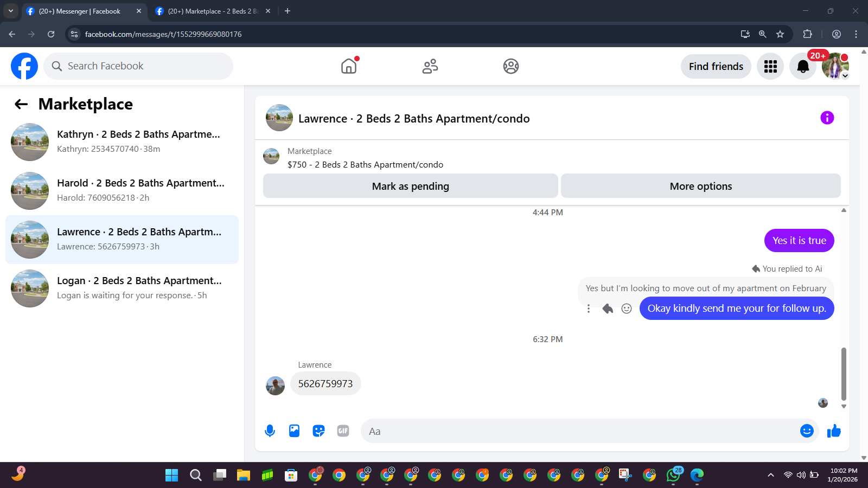Send a voice clip with microphone icon
The height and width of the screenshot is (488, 868).
pos(270,431)
